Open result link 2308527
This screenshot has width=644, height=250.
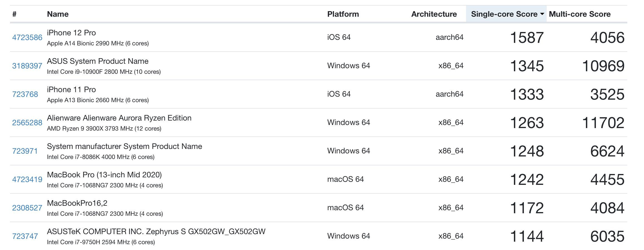coord(27,208)
